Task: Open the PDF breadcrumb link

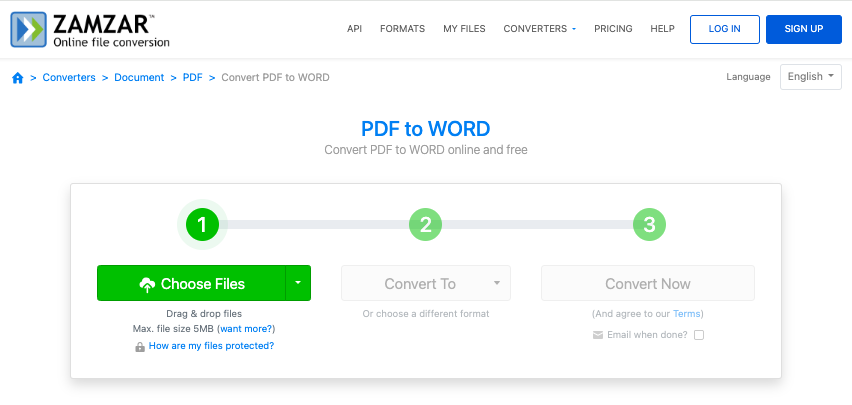Action: point(192,78)
